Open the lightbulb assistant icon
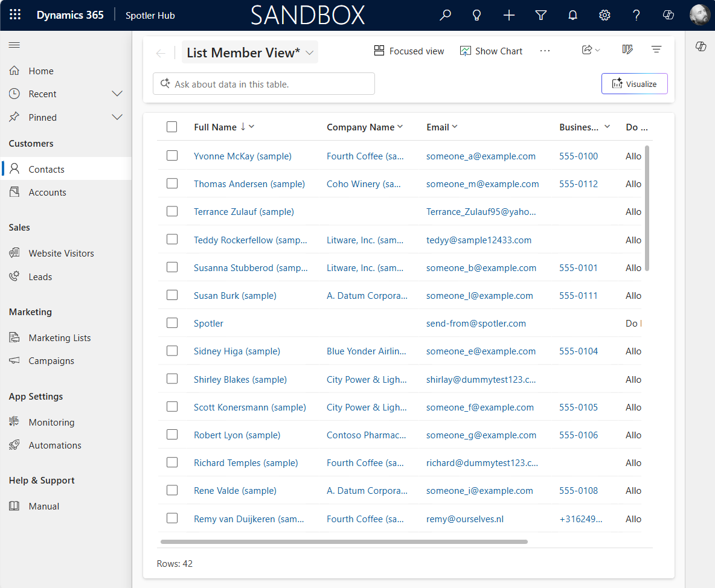Screen dimensions: 715x588 click(476, 15)
